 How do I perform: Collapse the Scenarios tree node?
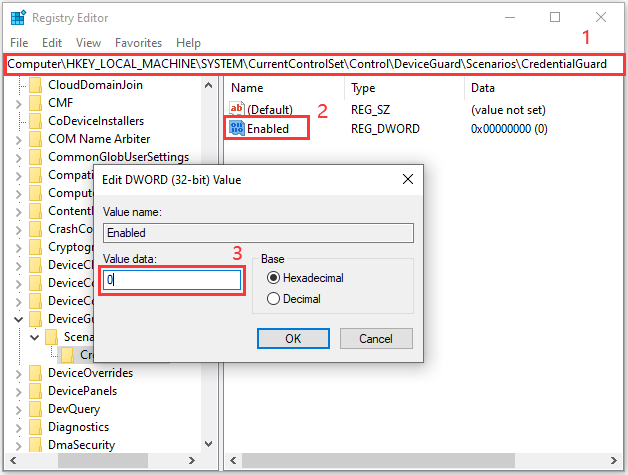pos(35,337)
